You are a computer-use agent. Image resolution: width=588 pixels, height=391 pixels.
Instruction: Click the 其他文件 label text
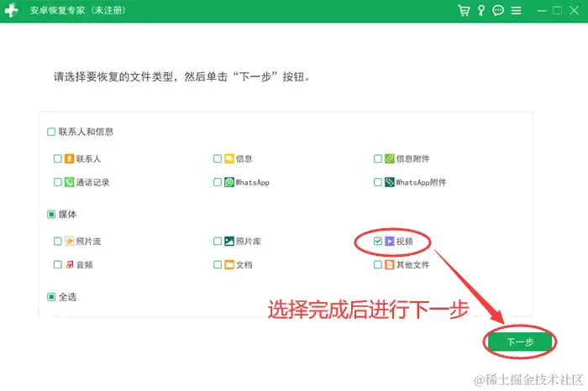coord(413,265)
